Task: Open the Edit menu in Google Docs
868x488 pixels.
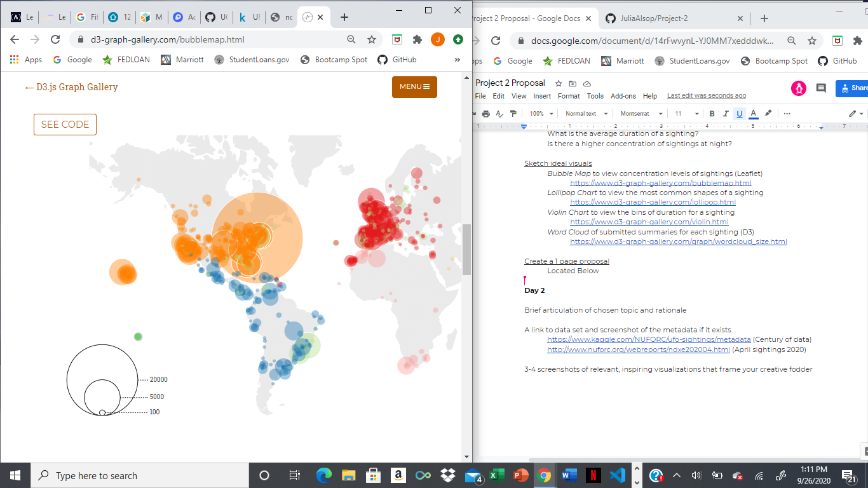Action: click(499, 96)
